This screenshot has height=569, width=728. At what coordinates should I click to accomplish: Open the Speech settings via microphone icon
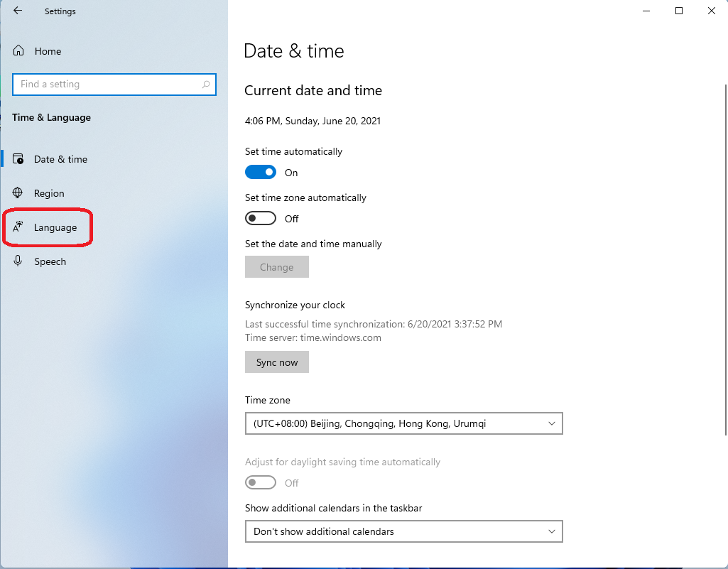[18, 261]
